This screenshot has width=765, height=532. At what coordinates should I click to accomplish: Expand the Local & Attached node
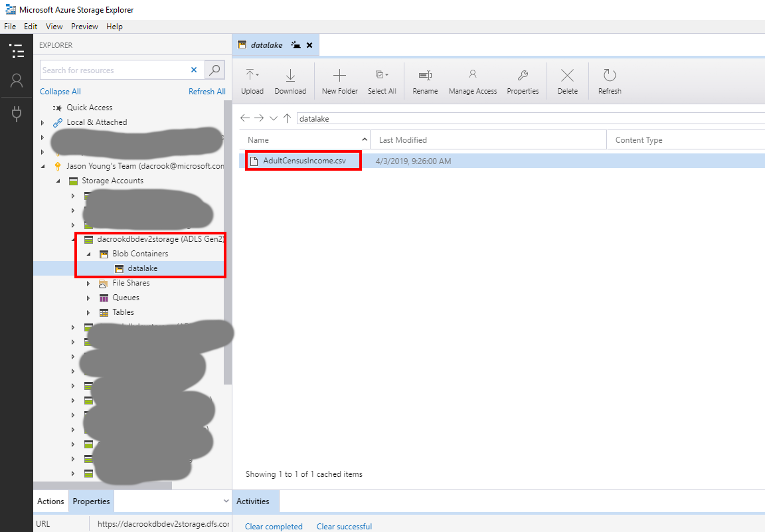[42, 122]
